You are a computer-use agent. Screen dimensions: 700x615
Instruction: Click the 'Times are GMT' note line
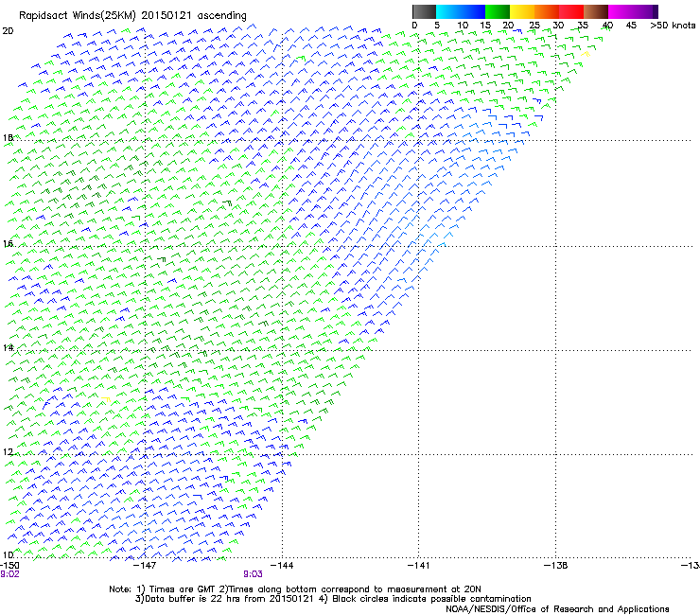tap(295, 589)
